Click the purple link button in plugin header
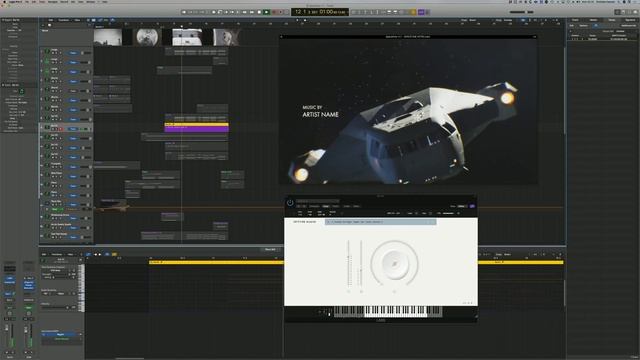The image size is (640, 360). click(472, 207)
